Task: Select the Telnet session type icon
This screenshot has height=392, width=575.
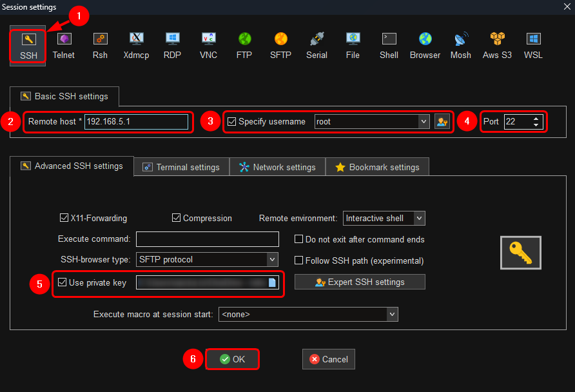Action: coord(63,45)
